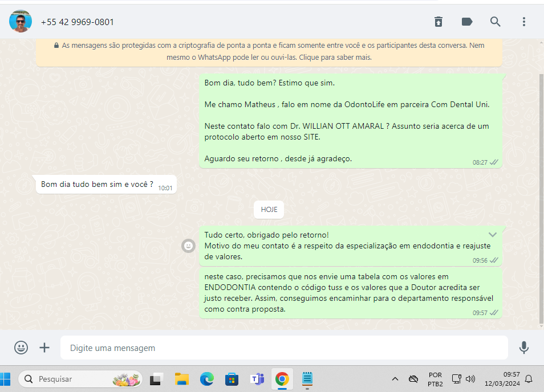Image resolution: width=544 pixels, height=392 pixels.
Task: Open Microsoft Teams from taskbar
Action: [x=257, y=379]
